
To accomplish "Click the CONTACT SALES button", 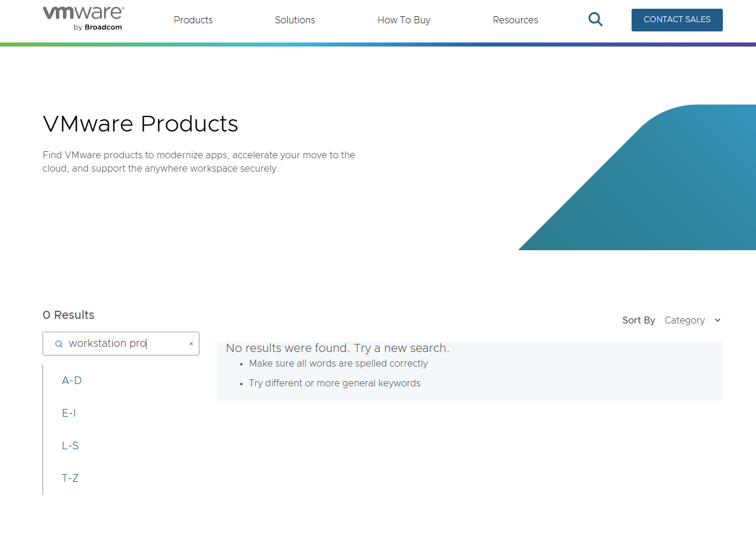I will [677, 20].
